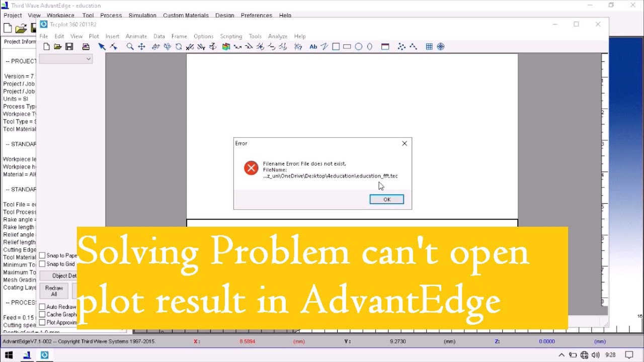Image resolution: width=644 pixels, height=362 pixels.
Task: Open Tecplot Plot menu
Action: (x=94, y=36)
